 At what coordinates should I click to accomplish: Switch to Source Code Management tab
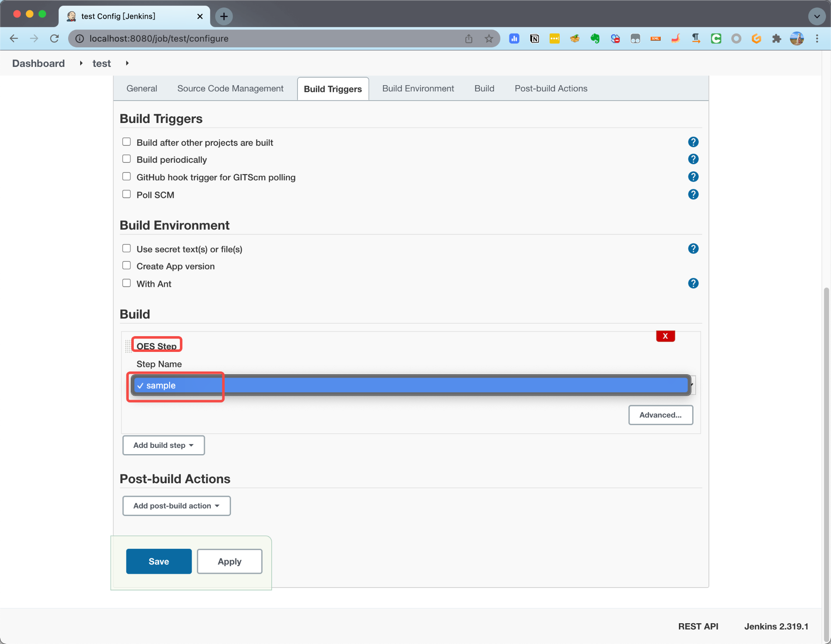click(230, 88)
